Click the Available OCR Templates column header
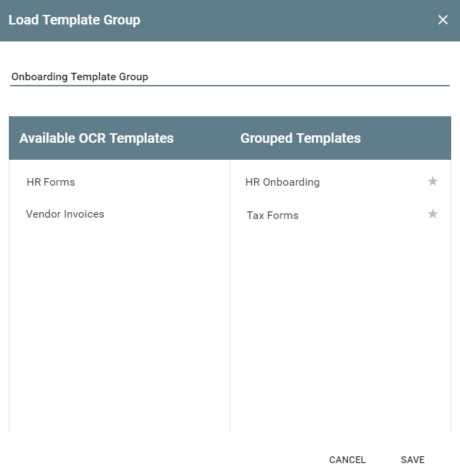Screen dimensions: 460x476 pyautogui.click(x=96, y=138)
